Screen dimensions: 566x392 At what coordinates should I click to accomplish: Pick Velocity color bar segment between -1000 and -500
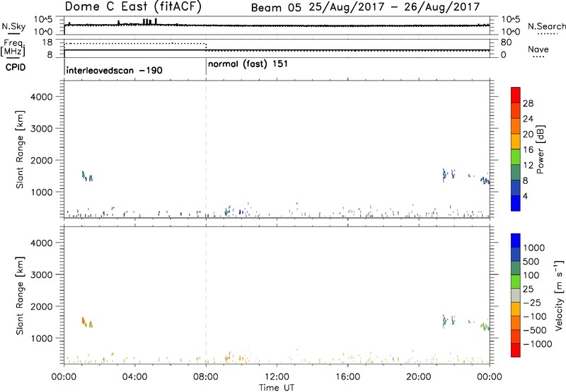516,336
